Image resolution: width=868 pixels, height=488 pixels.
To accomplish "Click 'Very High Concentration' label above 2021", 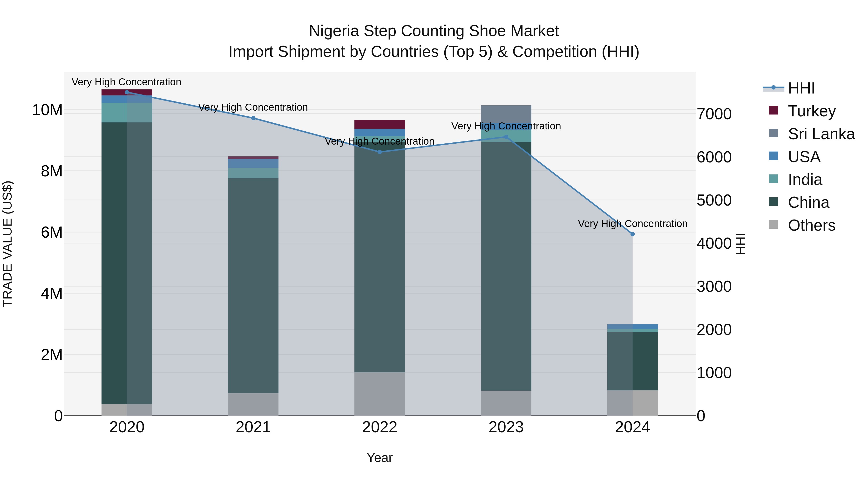I will pyautogui.click(x=253, y=107).
